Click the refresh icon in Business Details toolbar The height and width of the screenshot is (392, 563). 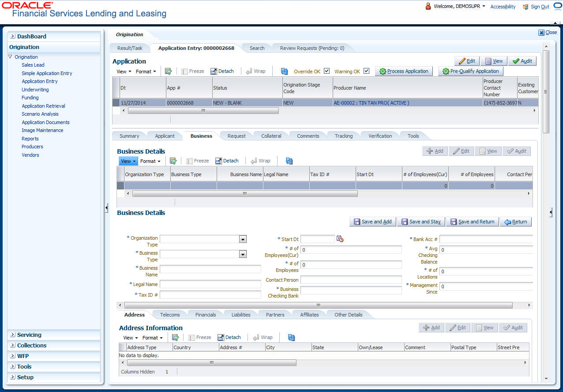[289, 161]
